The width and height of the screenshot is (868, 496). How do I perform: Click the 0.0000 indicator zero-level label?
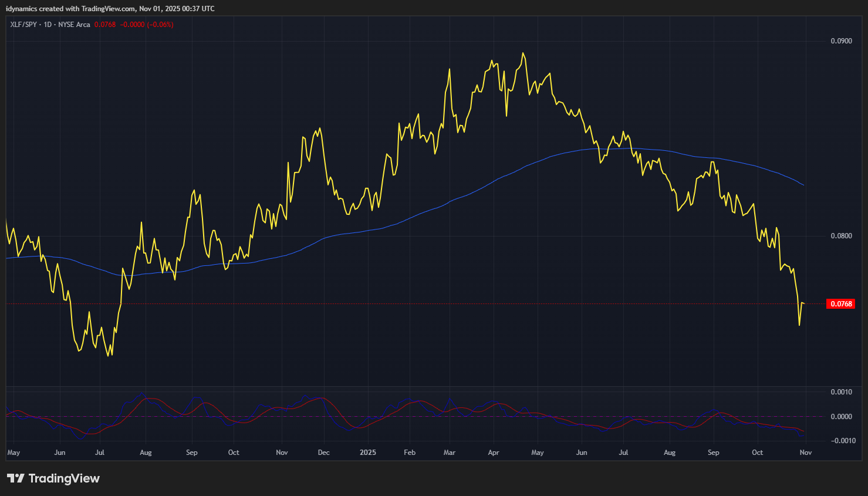click(x=841, y=417)
